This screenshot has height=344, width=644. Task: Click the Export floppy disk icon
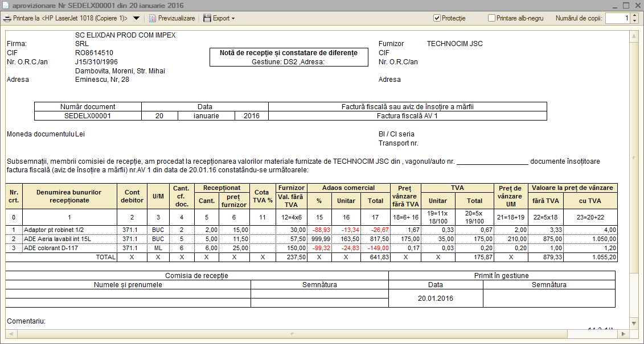point(207,18)
